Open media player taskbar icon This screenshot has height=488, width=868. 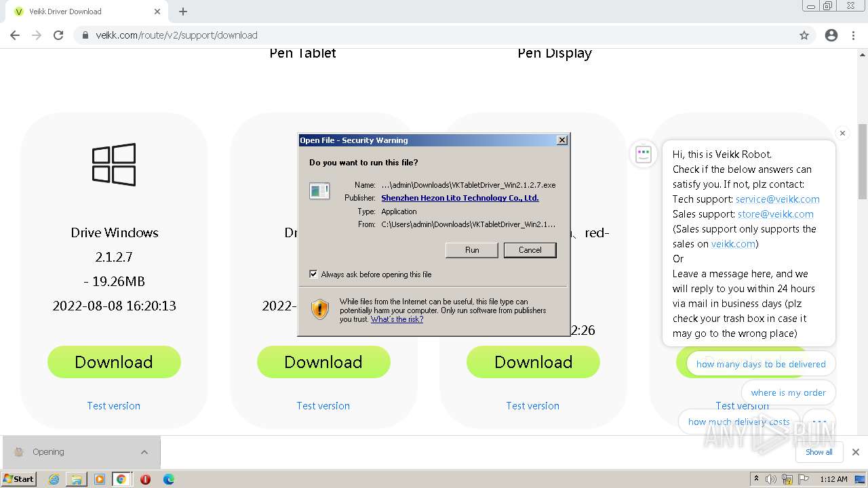coord(100,479)
